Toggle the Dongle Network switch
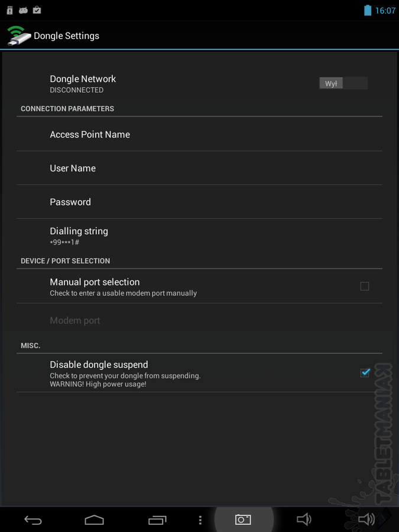The height and width of the screenshot is (532, 399). (x=343, y=83)
